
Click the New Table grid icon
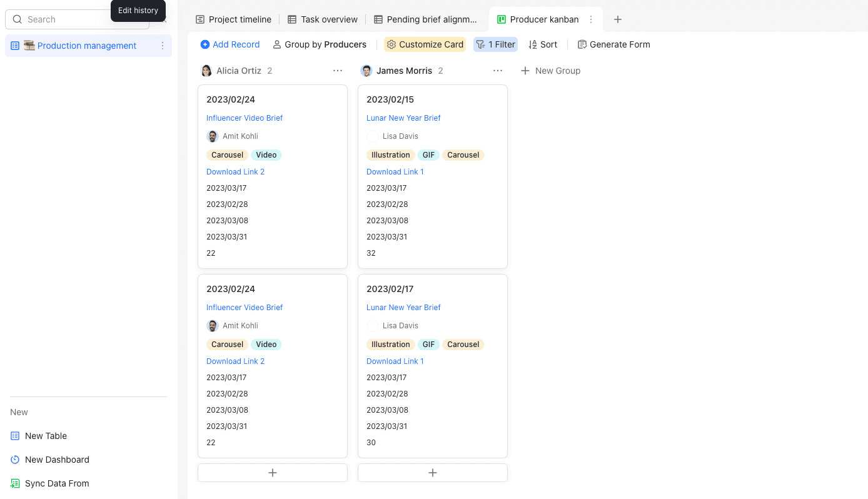point(15,436)
